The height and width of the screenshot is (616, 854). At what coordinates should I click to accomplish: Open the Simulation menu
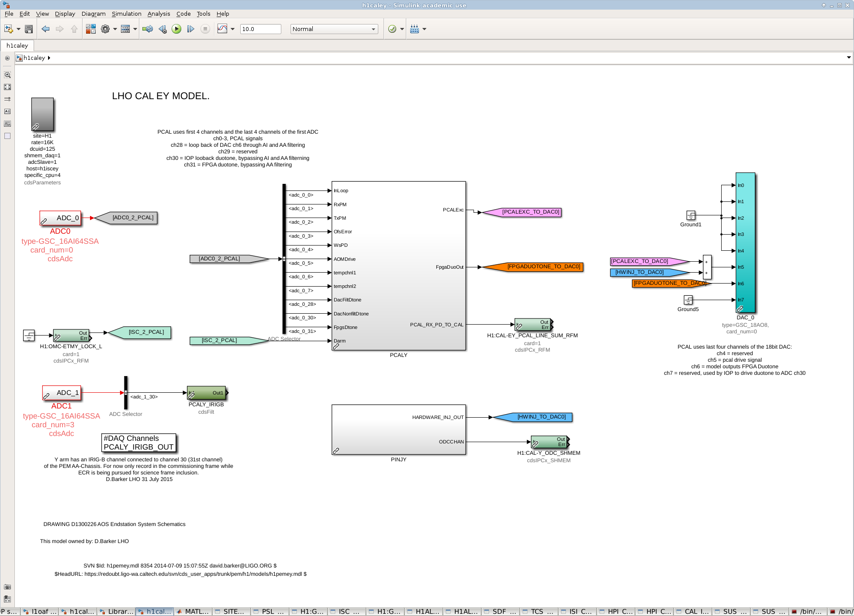(126, 14)
